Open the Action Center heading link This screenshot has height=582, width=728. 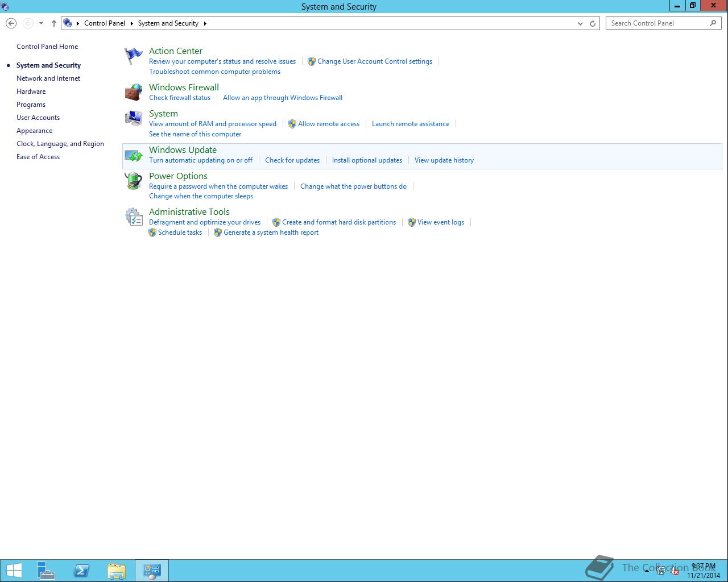pos(176,51)
